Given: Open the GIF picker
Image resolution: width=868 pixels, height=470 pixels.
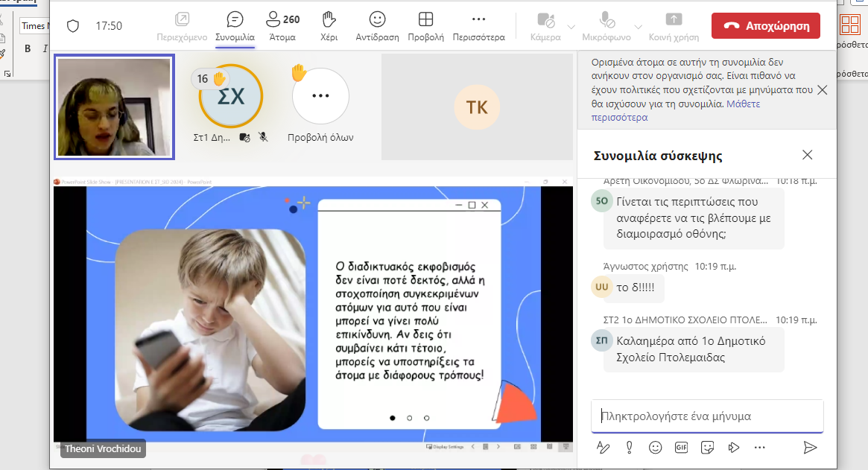Looking at the screenshot, I should tap(682, 448).
